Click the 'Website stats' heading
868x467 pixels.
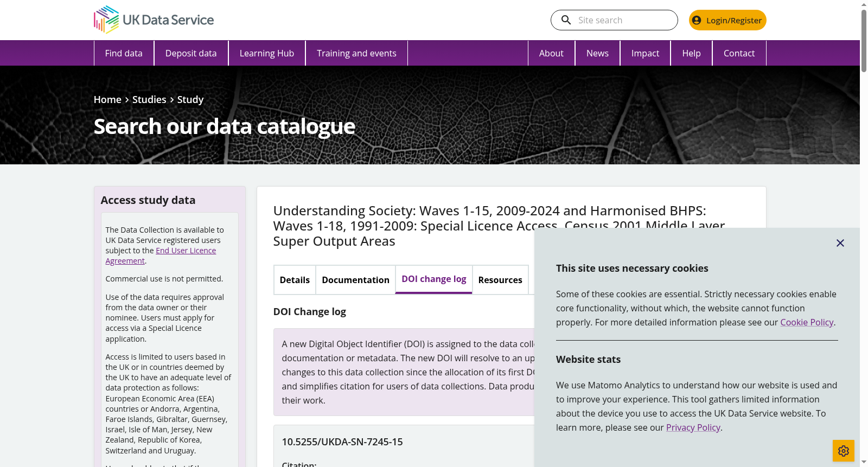pos(588,360)
